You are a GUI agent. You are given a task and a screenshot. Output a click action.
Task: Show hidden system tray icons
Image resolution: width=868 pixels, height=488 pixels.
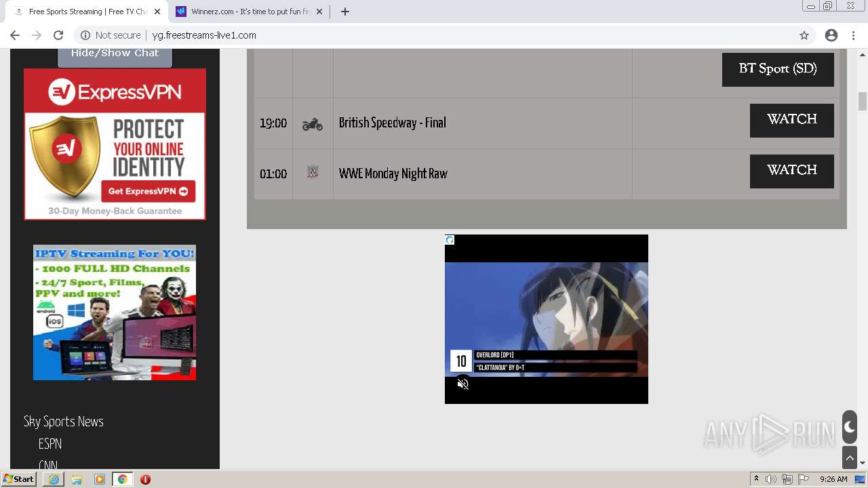click(756, 479)
